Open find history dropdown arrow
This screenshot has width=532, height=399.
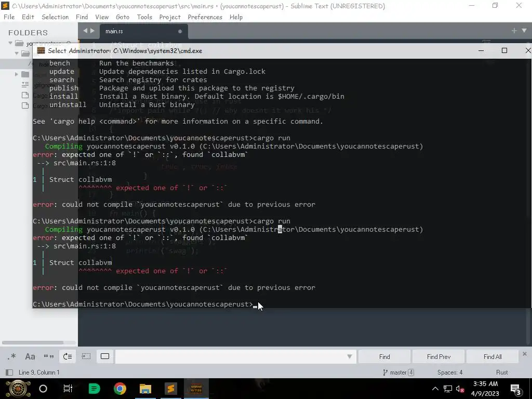[349, 356]
